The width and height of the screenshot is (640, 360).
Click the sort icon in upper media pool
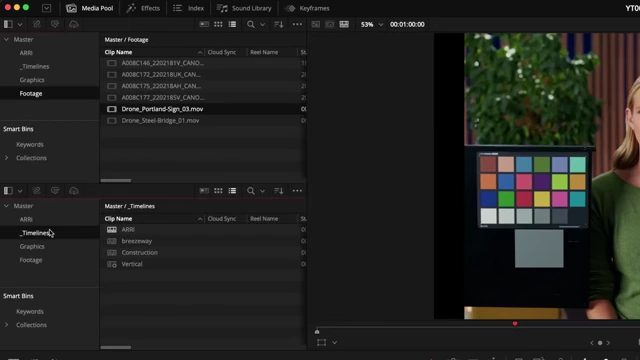point(279,24)
